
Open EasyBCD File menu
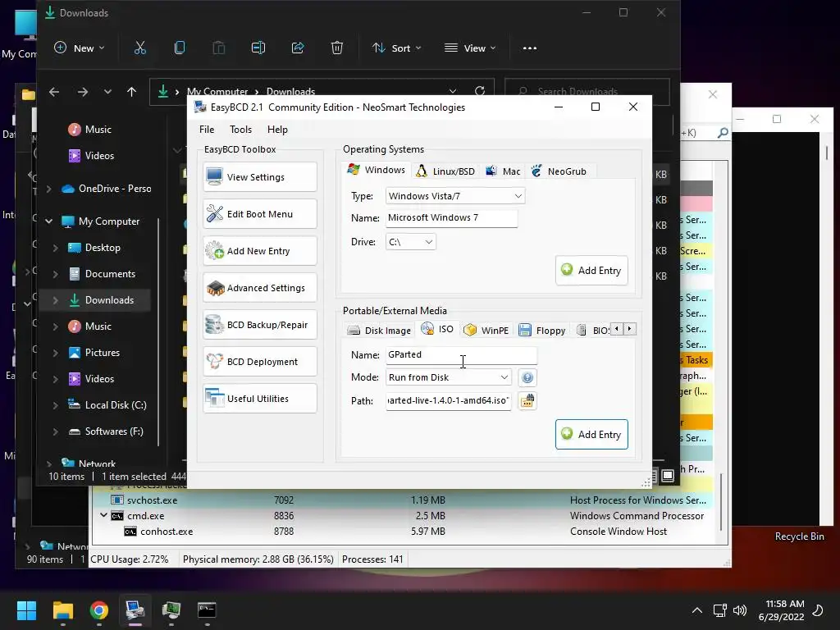[x=207, y=129]
